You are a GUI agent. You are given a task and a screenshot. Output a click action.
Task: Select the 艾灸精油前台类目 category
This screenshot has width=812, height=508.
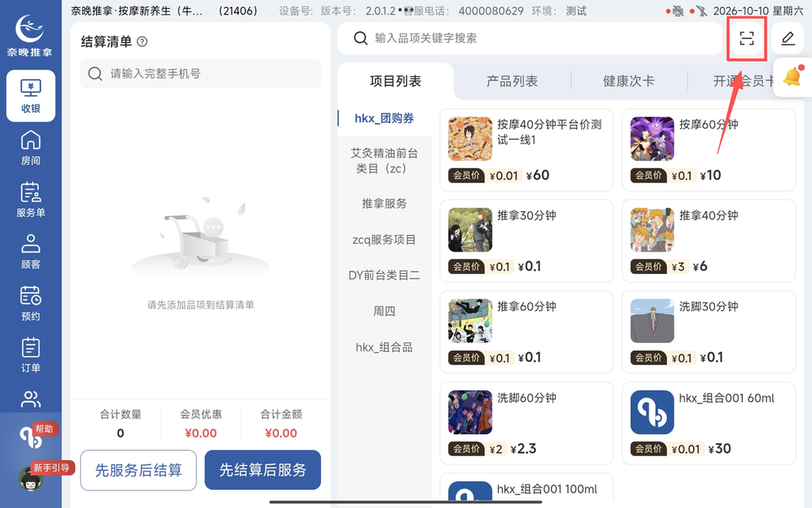pos(385,160)
